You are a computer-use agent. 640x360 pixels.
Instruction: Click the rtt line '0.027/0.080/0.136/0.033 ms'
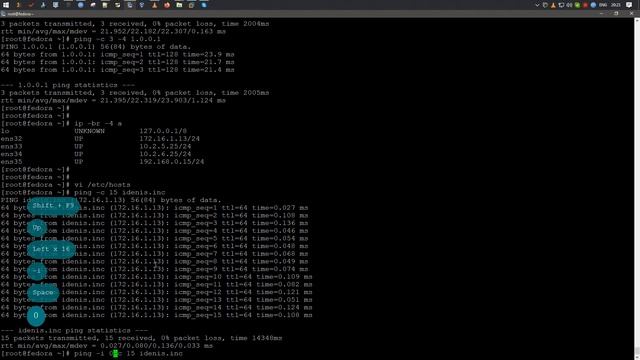pyautogui.click(x=107, y=346)
